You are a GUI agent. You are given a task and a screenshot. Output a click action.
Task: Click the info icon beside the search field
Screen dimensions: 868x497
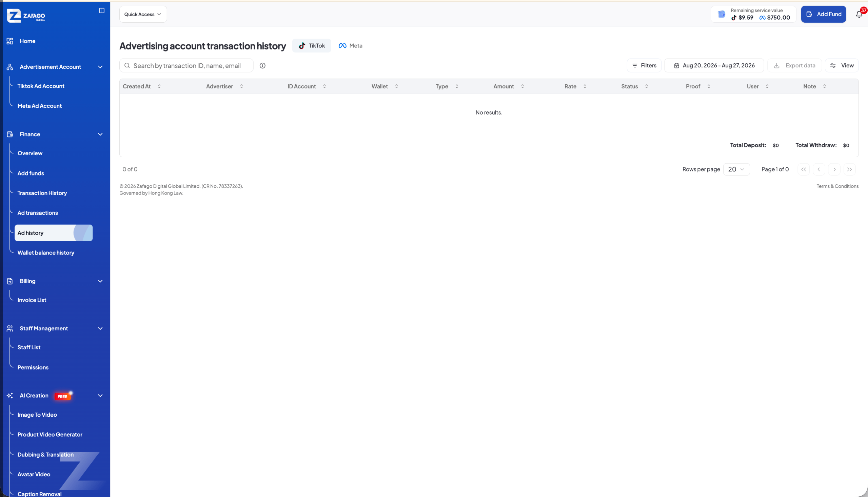point(262,65)
